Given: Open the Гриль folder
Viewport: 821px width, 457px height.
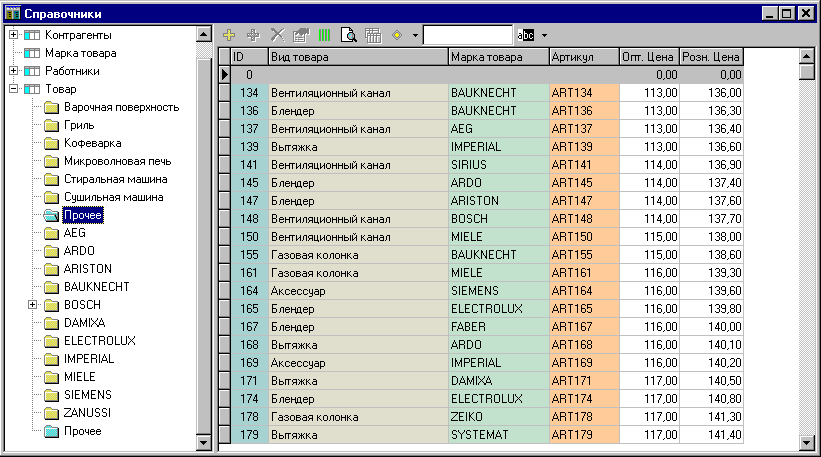Looking at the screenshot, I should [79, 125].
